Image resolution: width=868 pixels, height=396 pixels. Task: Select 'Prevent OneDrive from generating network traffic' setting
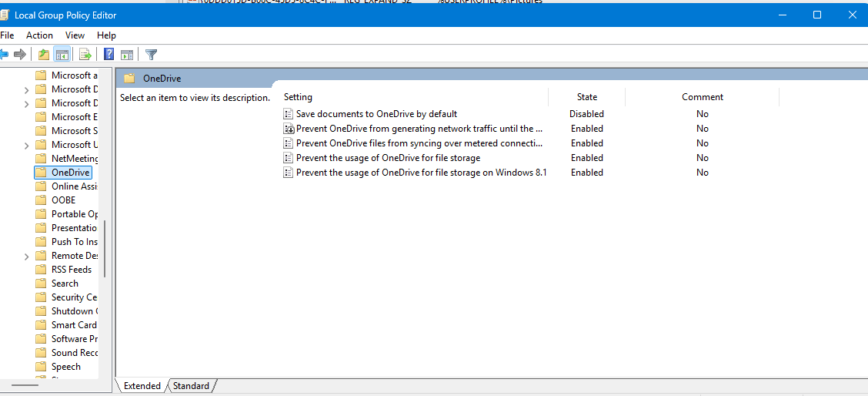413,129
